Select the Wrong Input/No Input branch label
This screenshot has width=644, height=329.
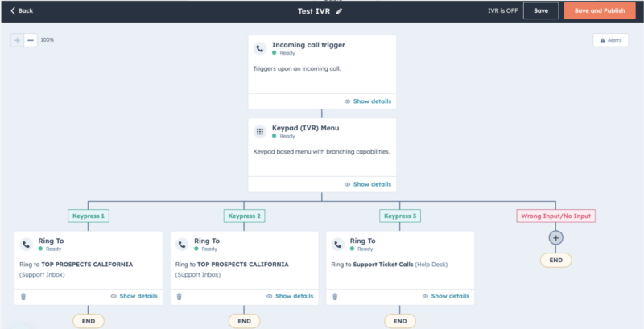click(x=555, y=216)
